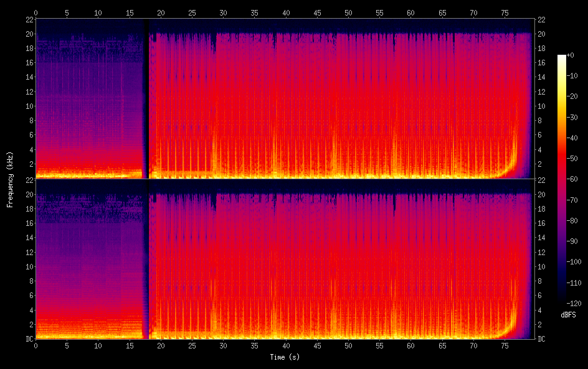Click the "0" tick on the top time axis
Viewport: 588px width, 369px height.
click(x=36, y=12)
